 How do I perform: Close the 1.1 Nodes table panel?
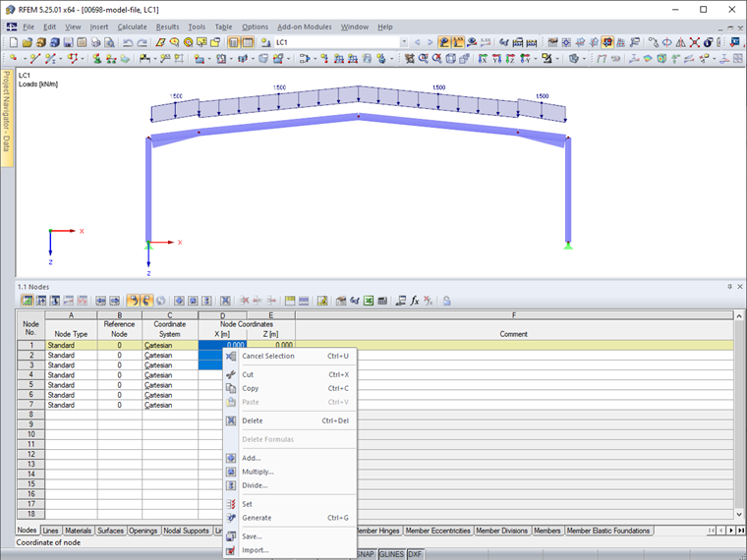pyautogui.click(x=740, y=287)
